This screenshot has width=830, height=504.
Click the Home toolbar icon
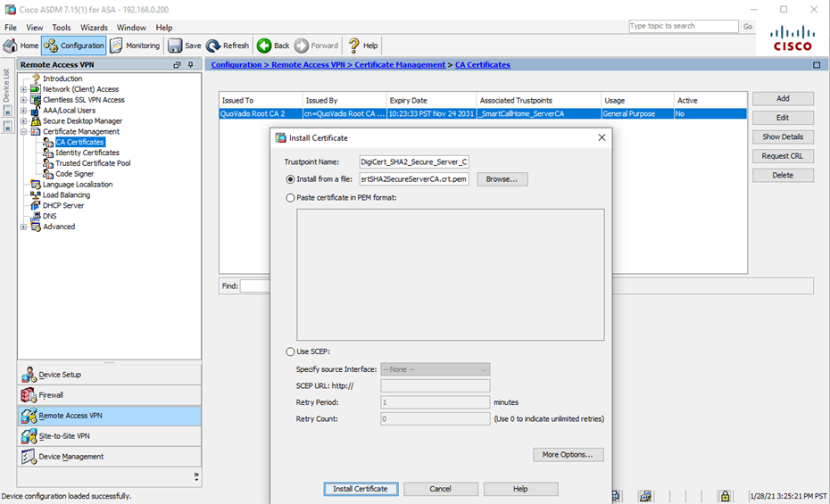tap(10, 45)
